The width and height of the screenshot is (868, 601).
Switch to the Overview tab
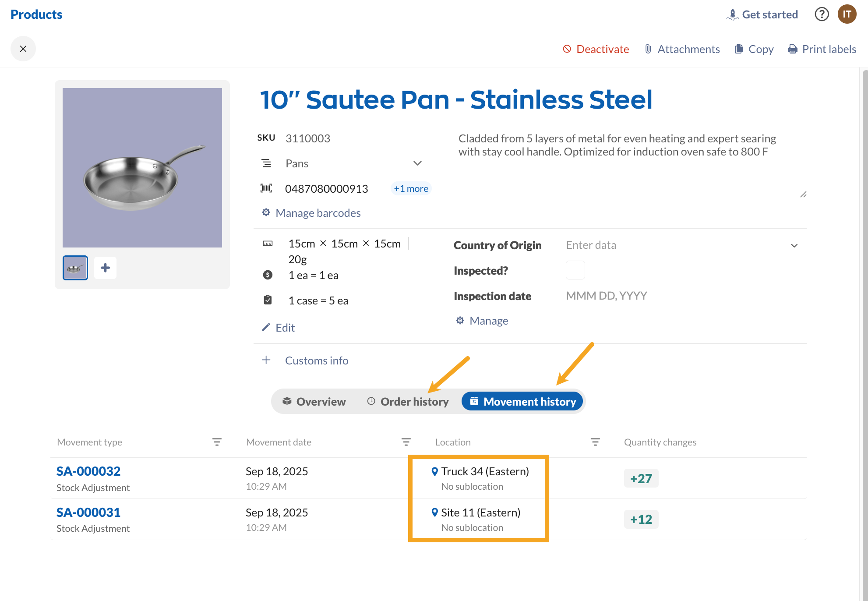pyautogui.click(x=314, y=402)
